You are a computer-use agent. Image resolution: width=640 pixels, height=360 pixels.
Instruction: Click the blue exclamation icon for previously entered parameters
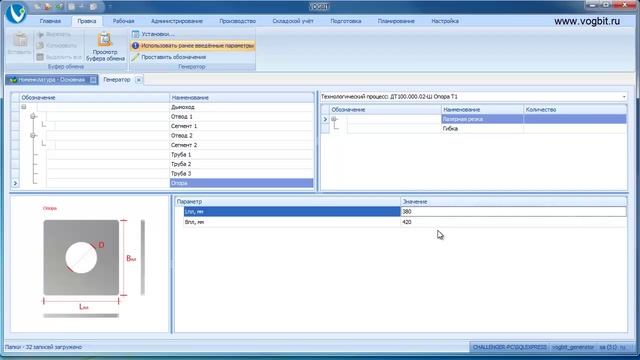(136, 46)
